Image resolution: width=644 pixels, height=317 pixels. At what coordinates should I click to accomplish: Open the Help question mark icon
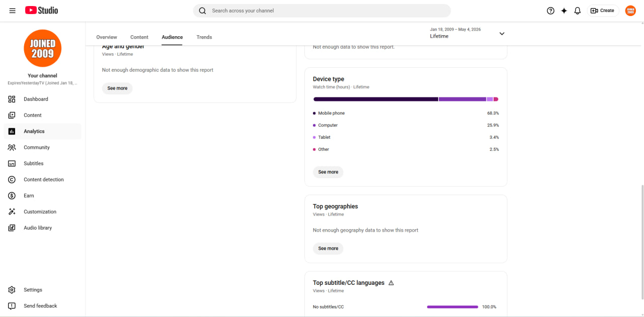click(550, 11)
